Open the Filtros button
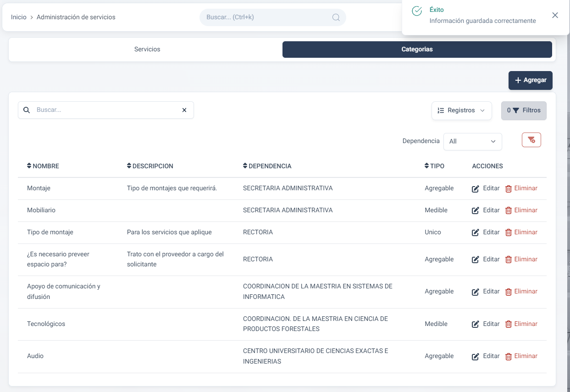This screenshot has width=570, height=392. click(524, 110)
